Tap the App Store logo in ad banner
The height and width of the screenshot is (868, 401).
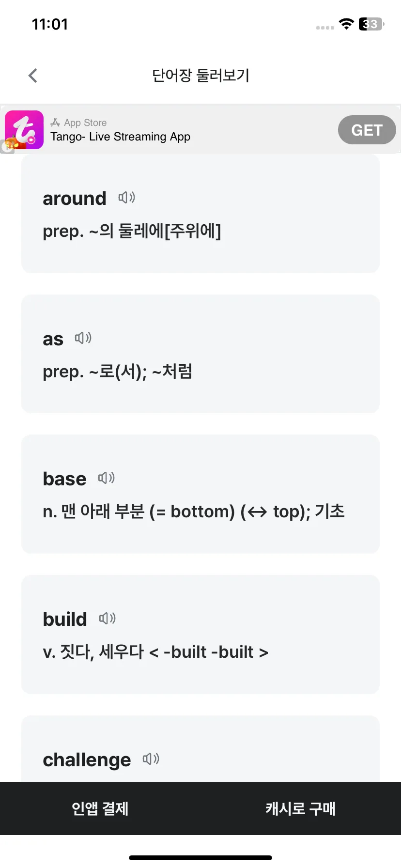point(55,123)
